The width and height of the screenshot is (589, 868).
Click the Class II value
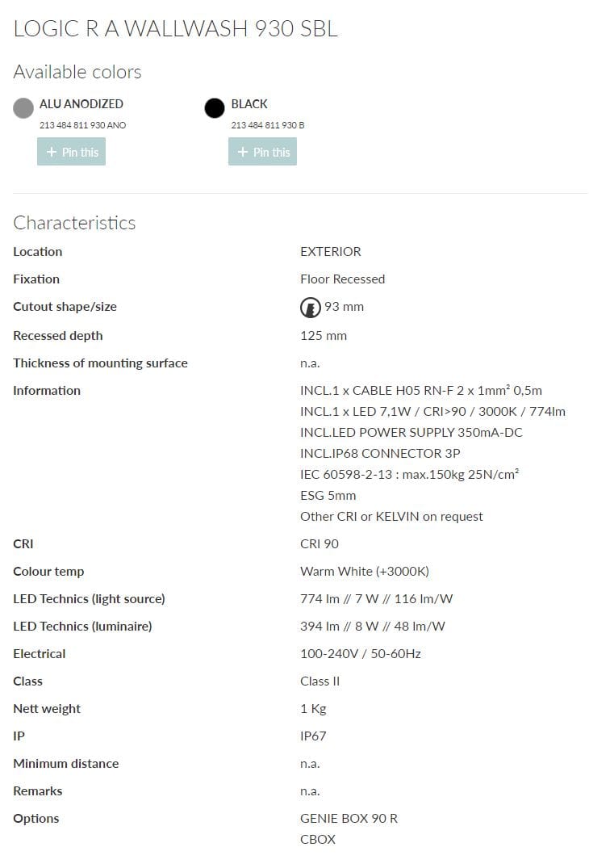tap(320, 681)
